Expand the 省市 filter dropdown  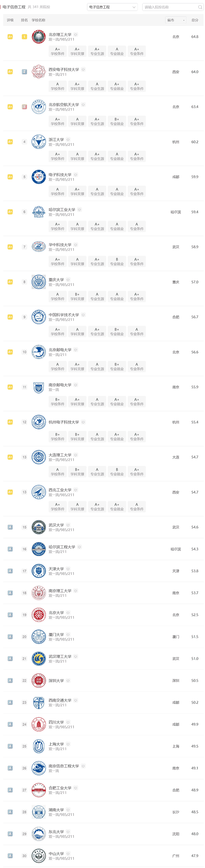[176, 20]
